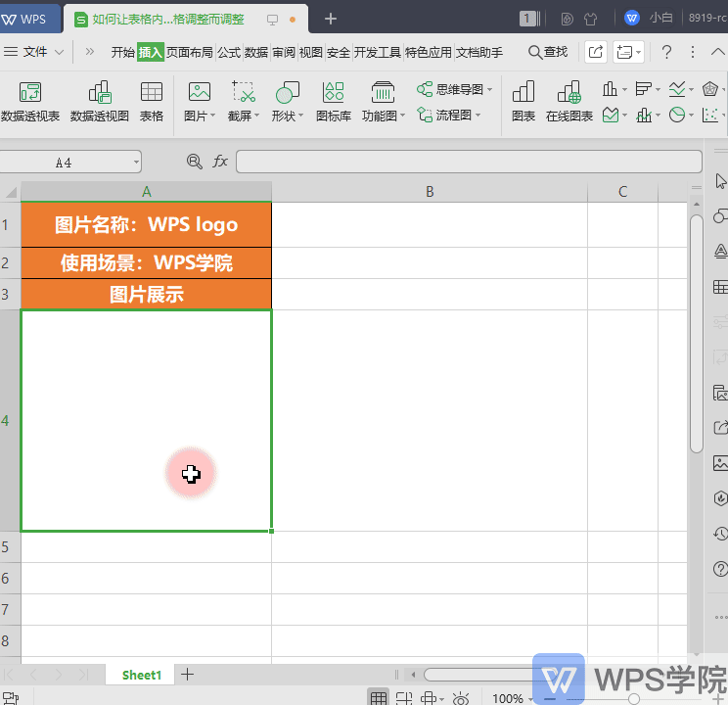Open the 文件 menu
728x705 pixels.
35,52
